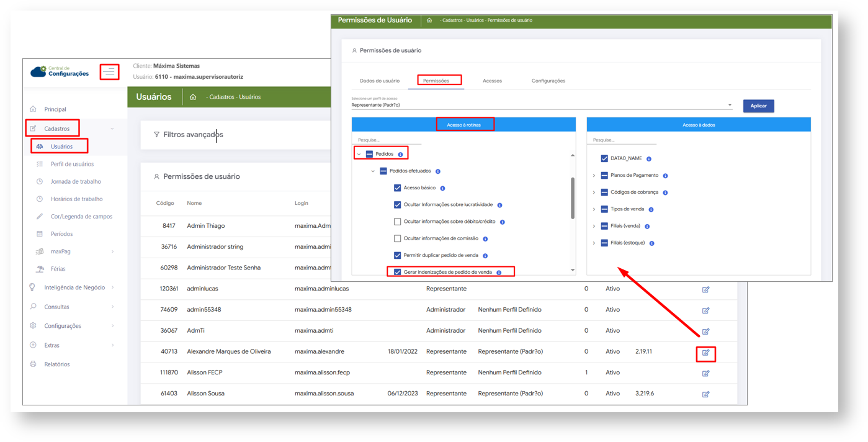
Task: Enable Ocultar informações de comissão checkbox
Action: (398, 238)
